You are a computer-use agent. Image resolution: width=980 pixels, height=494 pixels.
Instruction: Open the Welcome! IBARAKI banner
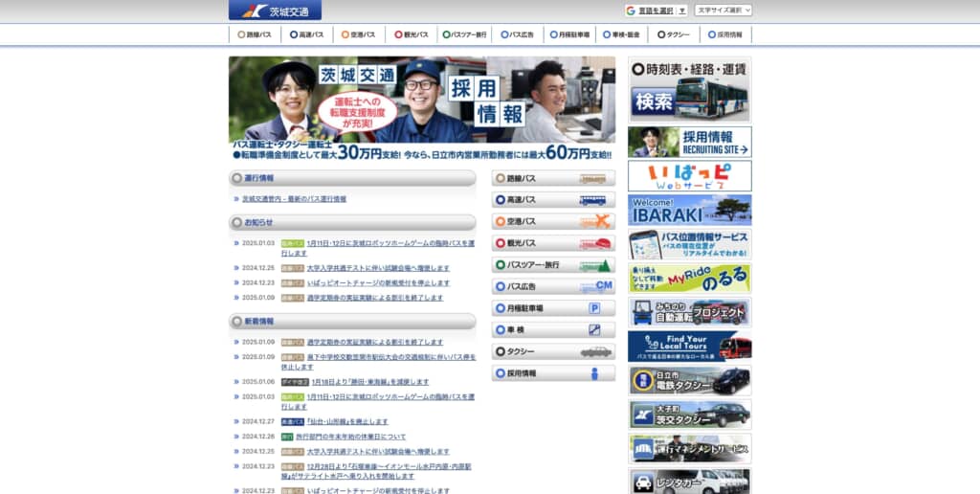click(x=690, y=210)
